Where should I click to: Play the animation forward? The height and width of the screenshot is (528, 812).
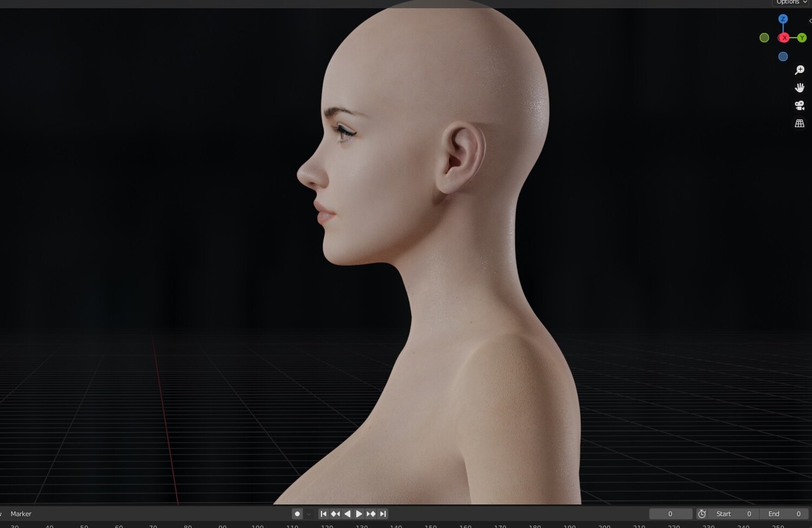click(359, 514)
